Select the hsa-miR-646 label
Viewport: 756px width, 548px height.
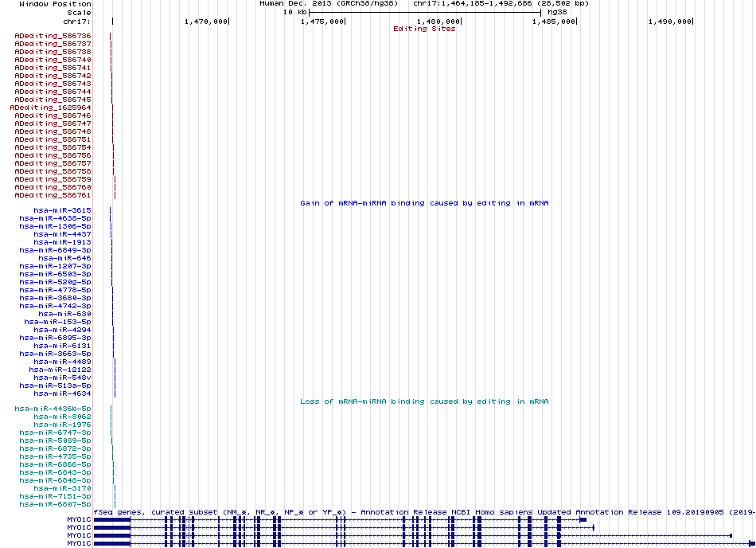point(64,258)
